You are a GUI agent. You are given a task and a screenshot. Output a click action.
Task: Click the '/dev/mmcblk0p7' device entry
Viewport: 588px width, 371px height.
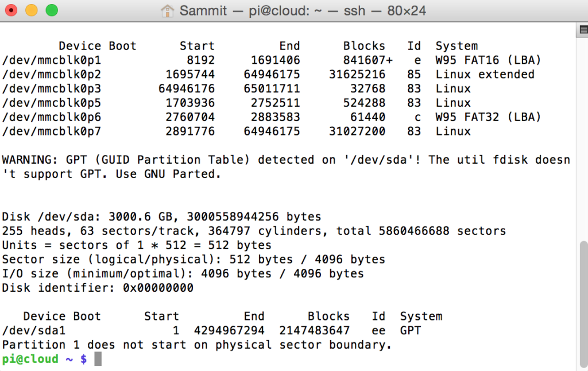click(51, 132)
